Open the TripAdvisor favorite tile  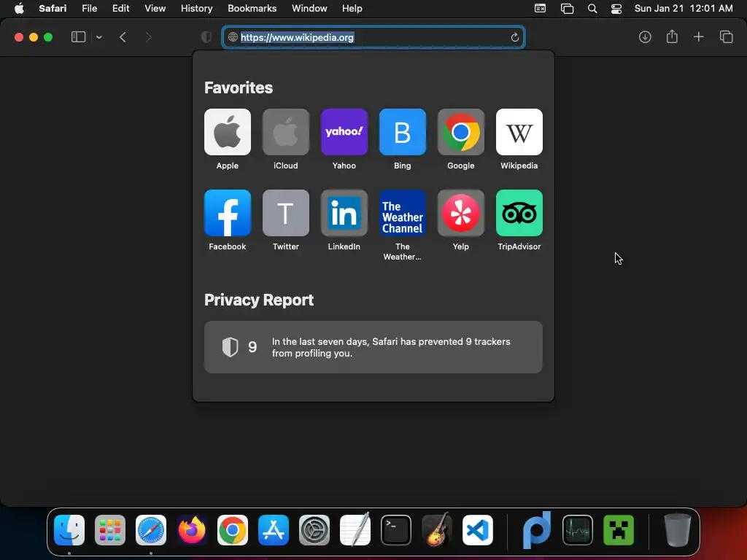[x=519, y=213]
